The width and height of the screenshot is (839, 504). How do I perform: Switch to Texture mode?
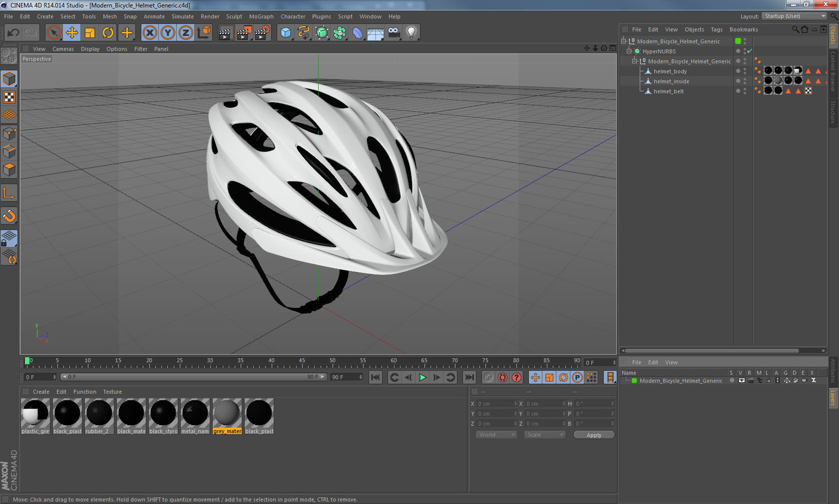click(x=9, y=97)
